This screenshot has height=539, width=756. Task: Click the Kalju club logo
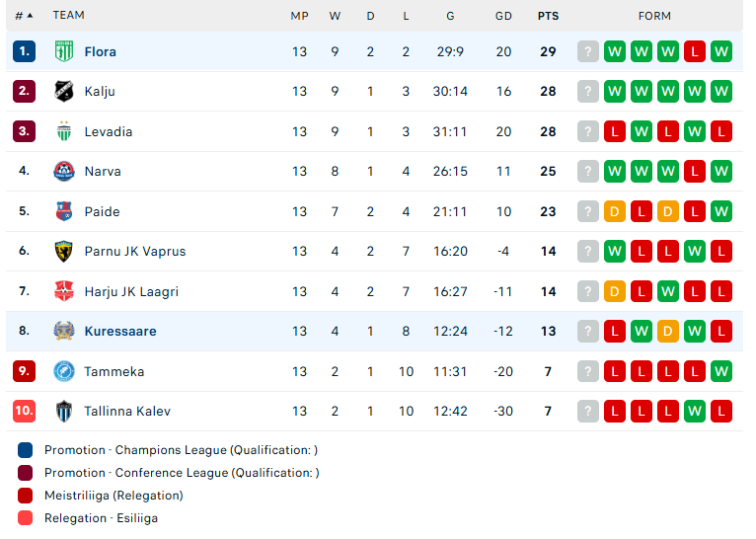click(63, 91)
